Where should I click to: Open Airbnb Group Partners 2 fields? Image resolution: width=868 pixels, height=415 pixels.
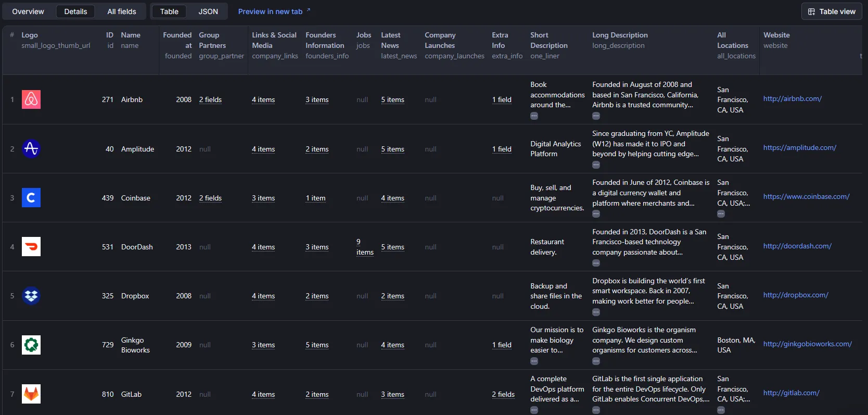[210, 99]
